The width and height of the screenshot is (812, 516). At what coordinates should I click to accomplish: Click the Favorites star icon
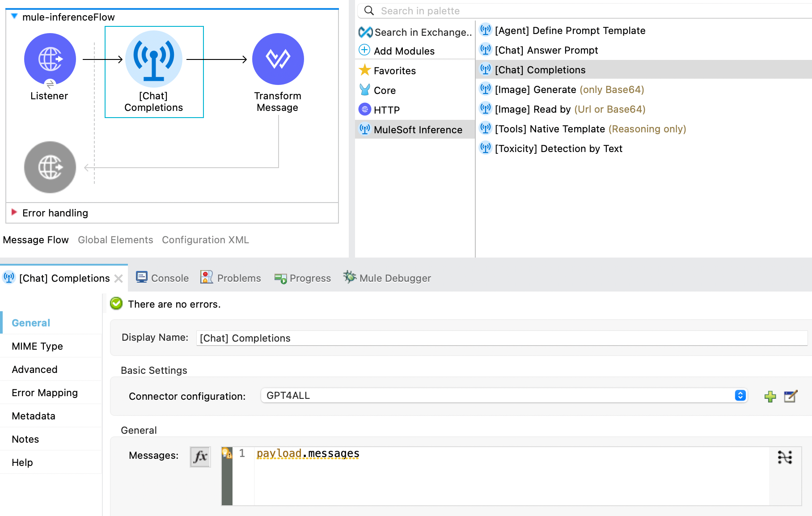365,70
